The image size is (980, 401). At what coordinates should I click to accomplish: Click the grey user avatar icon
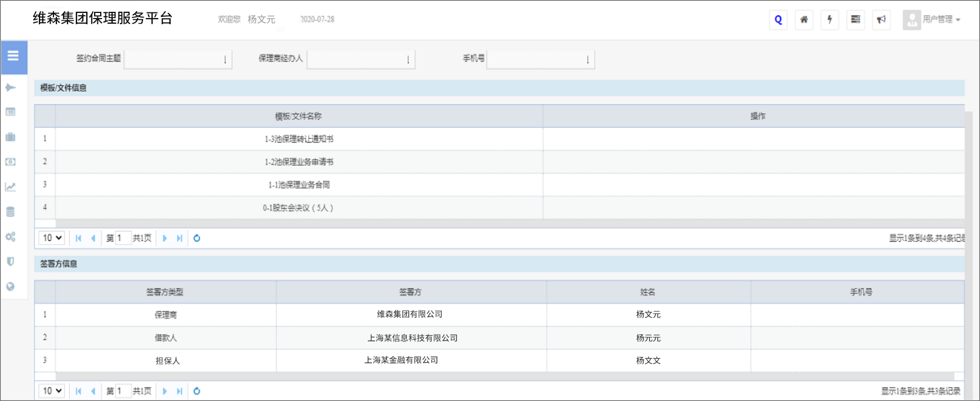point(912,20)
